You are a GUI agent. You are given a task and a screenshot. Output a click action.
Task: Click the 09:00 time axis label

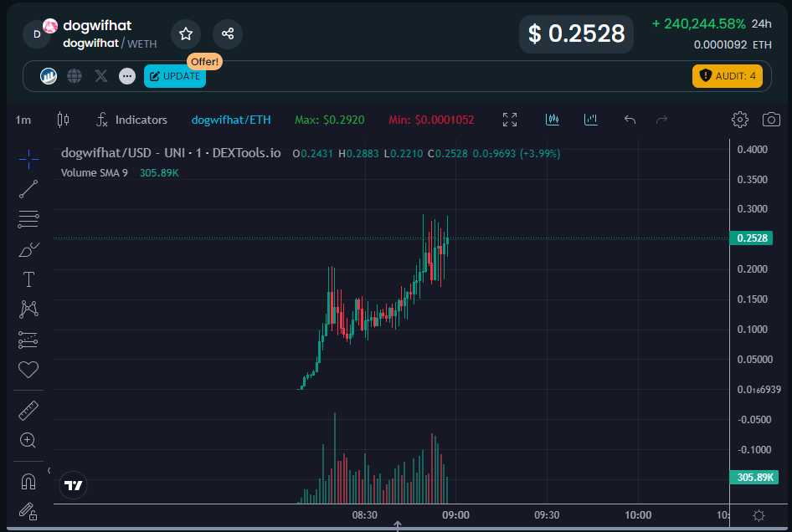point(455,514)
